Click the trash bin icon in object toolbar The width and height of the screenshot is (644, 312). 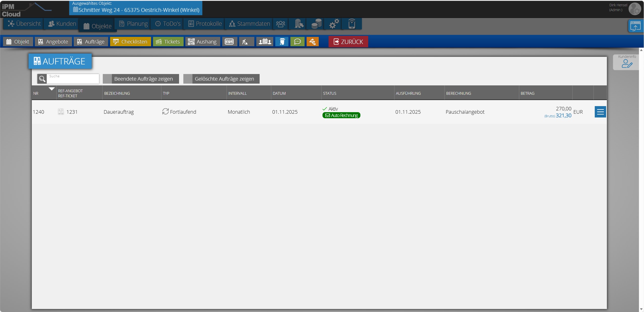(282, 42)
